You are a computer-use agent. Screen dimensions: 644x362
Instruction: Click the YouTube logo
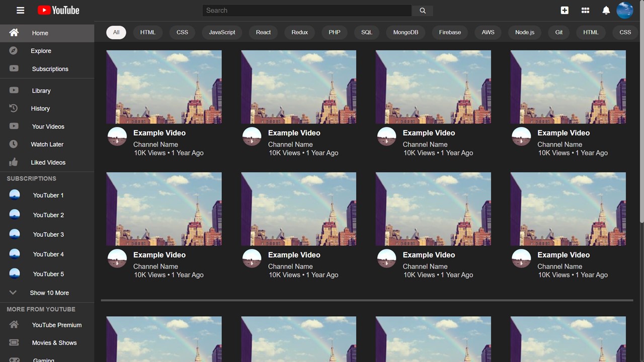58,10
